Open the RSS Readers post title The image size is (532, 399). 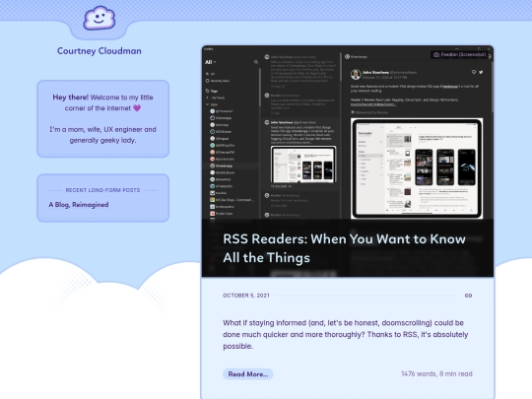tap(344, 248)
